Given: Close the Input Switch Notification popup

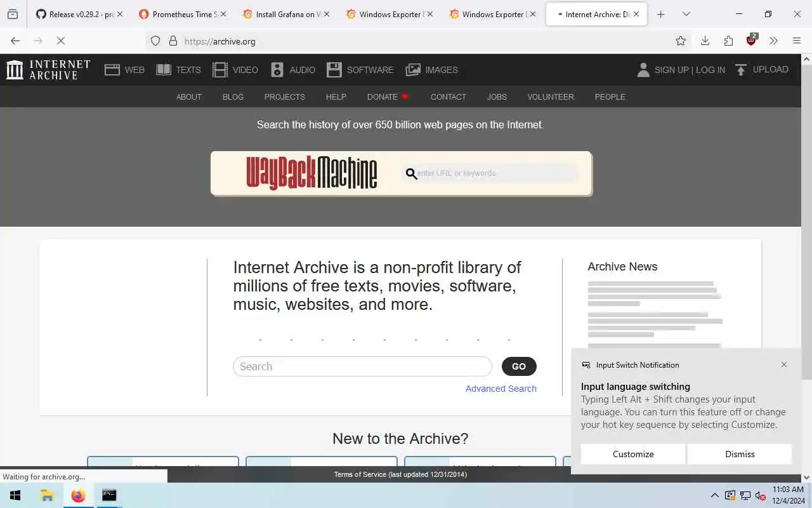Looking at the screenshot, I should pos(784,364).
